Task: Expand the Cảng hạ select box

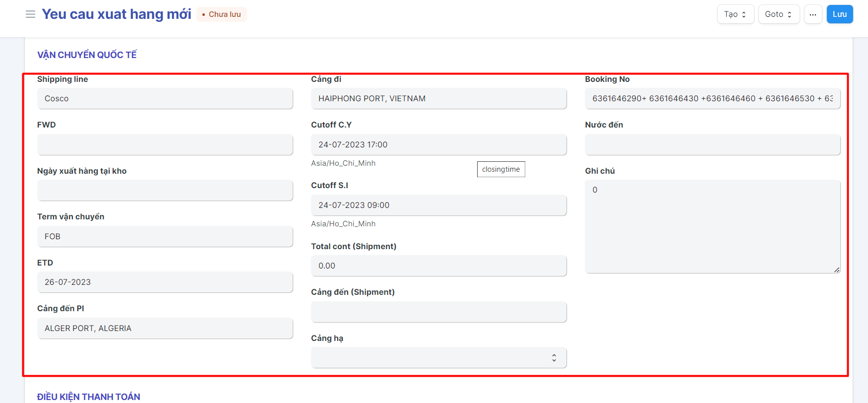Action: [438, 358]
